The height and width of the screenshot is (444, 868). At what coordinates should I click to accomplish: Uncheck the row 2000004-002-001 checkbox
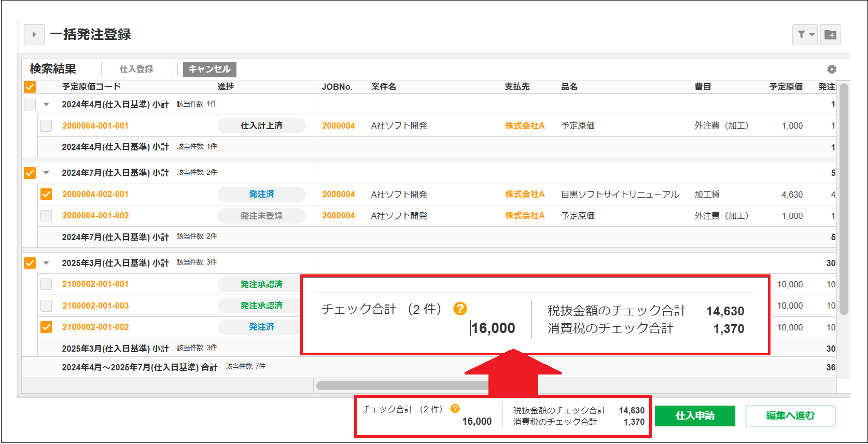point(46,194)
